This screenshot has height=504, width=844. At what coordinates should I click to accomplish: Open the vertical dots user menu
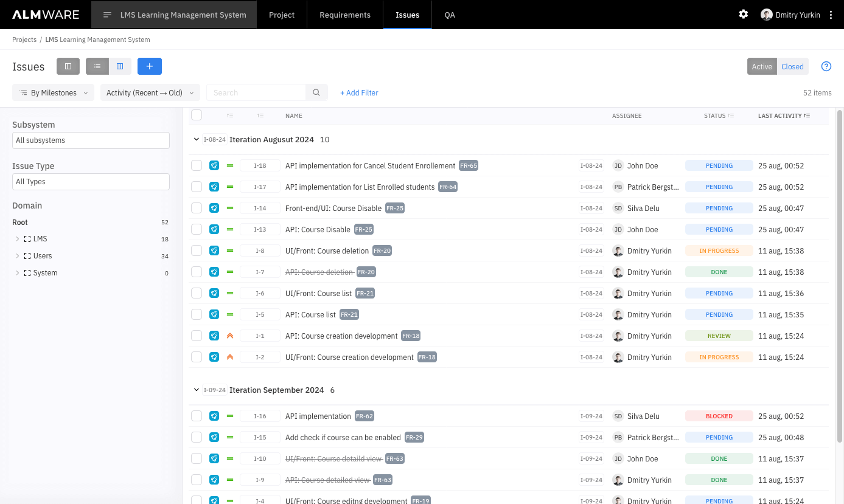(x=831, y=15)
